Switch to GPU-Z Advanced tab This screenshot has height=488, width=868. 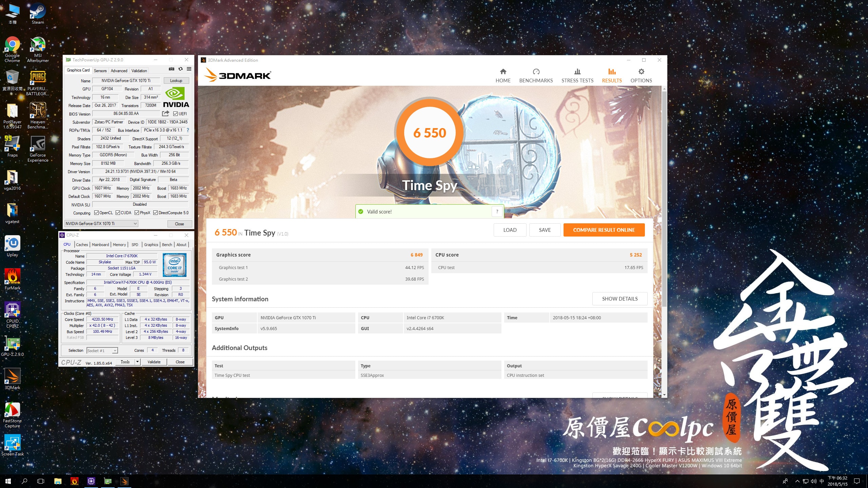pyautogui.click(x=119, y=70)
